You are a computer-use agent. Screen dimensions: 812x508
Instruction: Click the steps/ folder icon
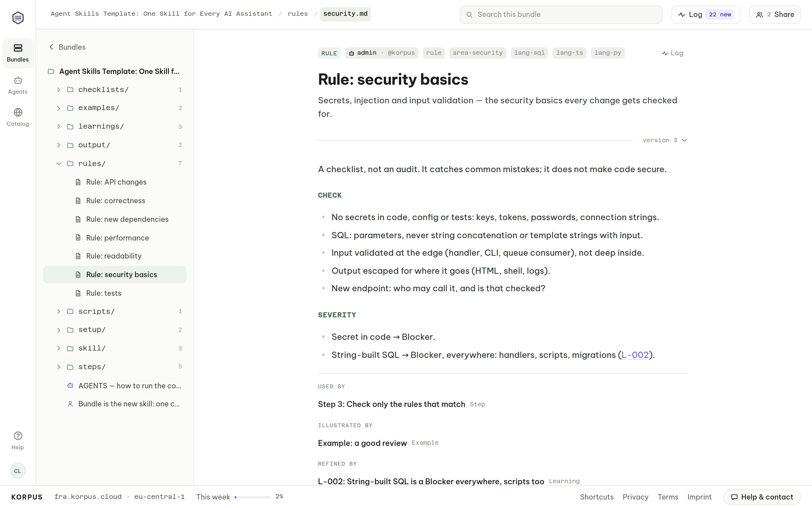tap(70, 367)
